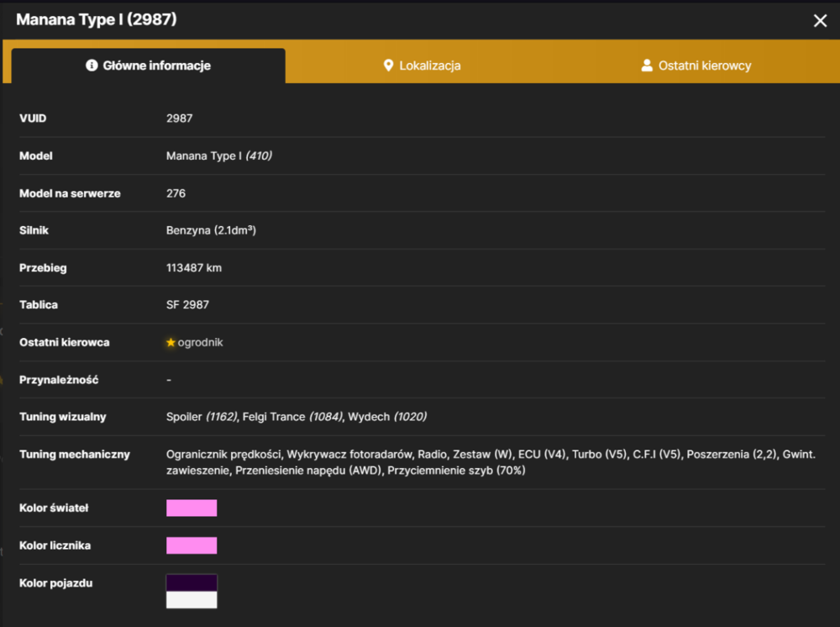Click the Kolor świateł pink swatch
Screen dimensions: 840x627
[x=192, y=508]
